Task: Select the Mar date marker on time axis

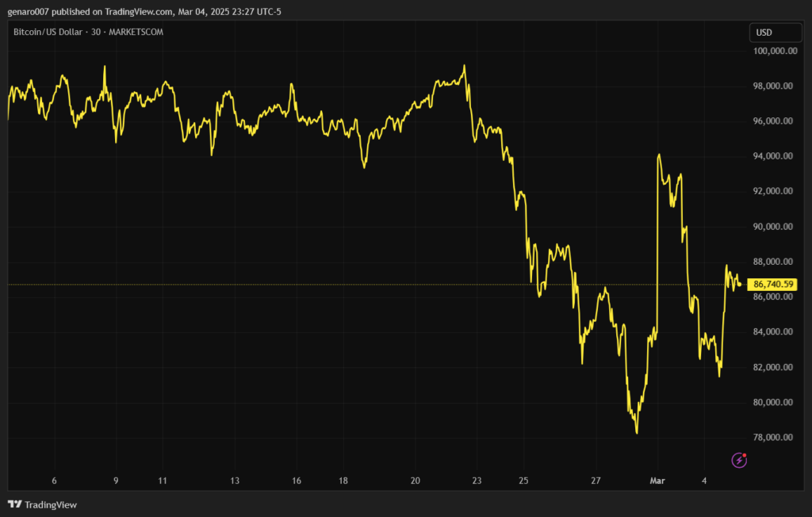Action: tap(657, 481)
